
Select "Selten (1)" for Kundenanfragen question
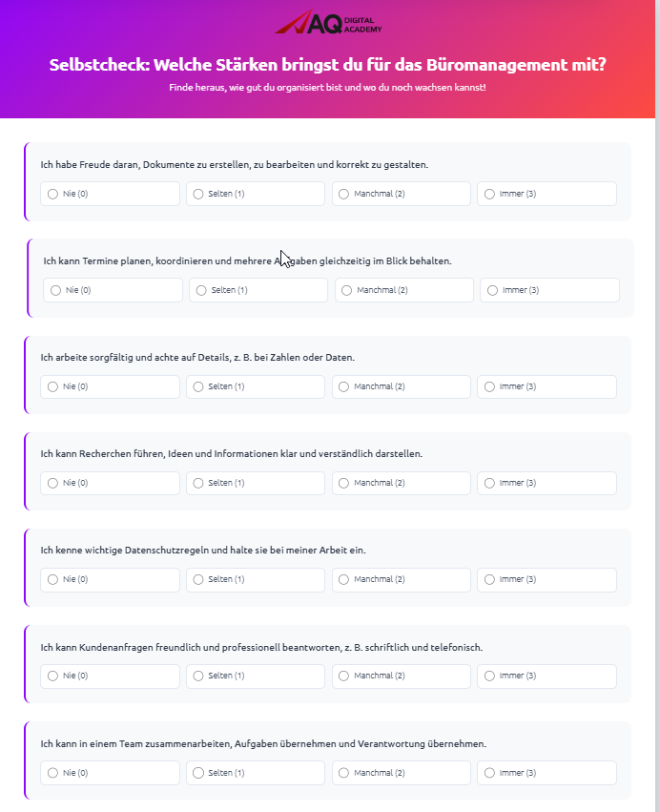pyautogui.click(x=197, y=676)
